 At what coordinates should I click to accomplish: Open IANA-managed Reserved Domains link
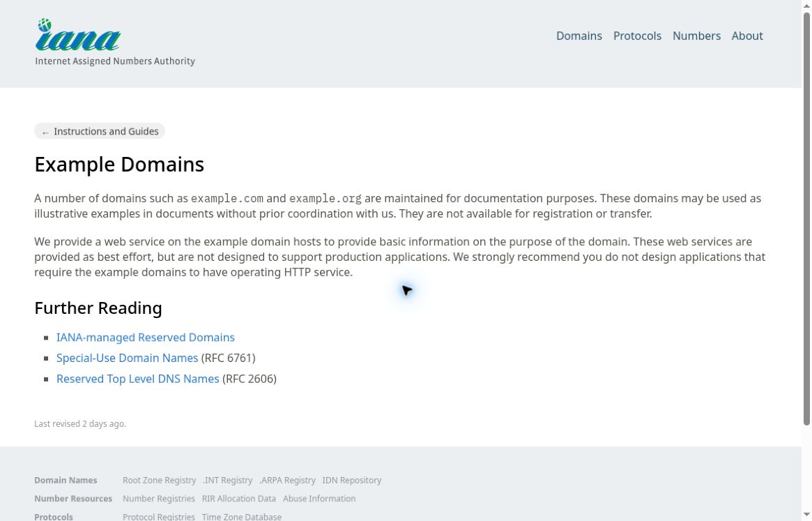pyautogui.click(x=146, y=338)
